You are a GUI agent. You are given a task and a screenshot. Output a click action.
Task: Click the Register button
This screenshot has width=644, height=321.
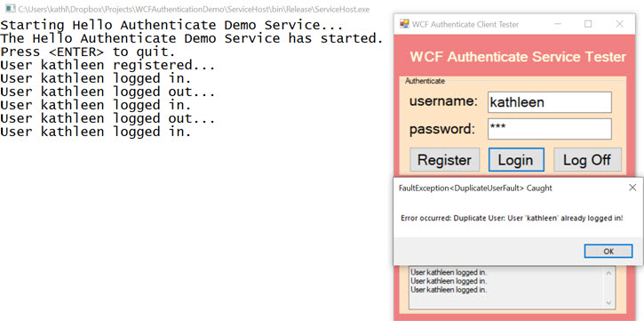(444, 159)
